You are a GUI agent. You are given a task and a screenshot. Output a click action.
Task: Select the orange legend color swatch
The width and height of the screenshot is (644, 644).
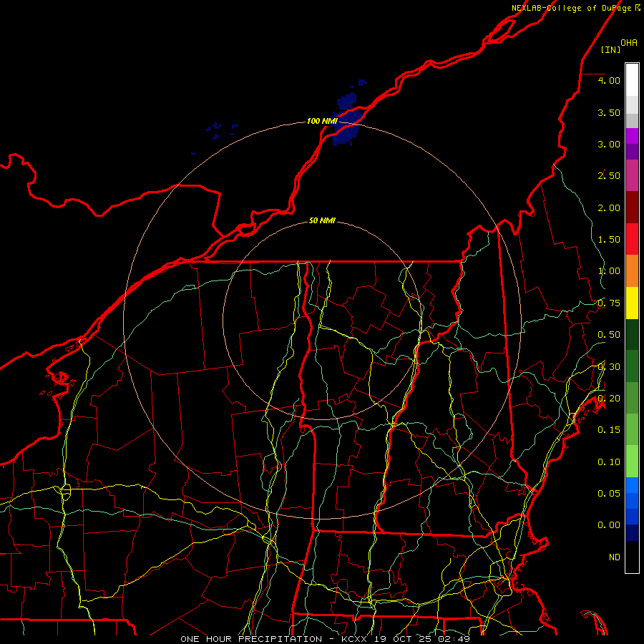coord(632,271)
